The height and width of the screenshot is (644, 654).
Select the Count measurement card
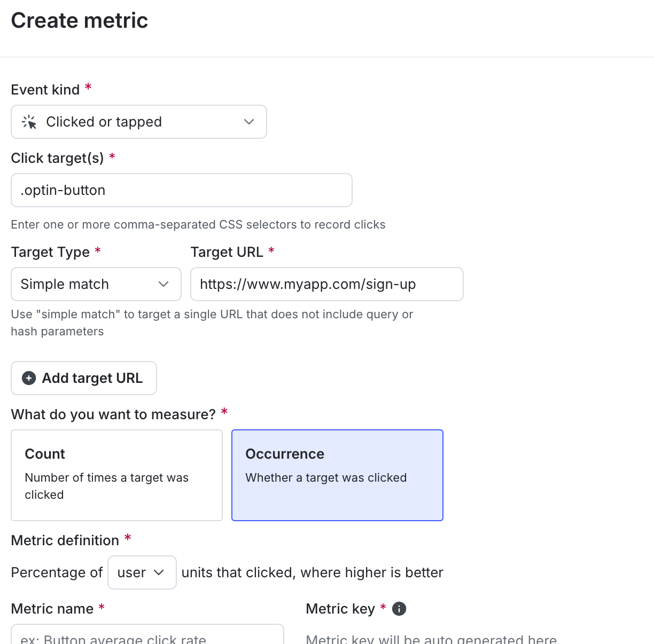[x=116, y=475]
